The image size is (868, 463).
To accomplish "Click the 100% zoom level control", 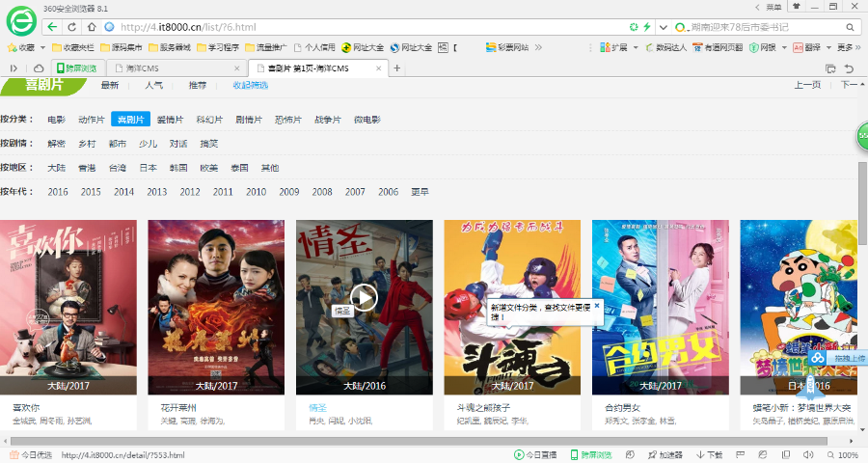I will tap(843, 454).
